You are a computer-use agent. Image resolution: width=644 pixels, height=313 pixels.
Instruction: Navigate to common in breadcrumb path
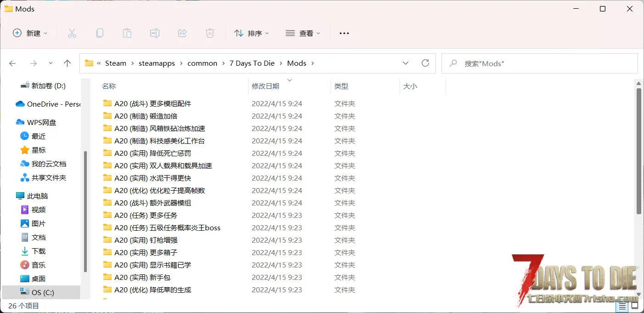[x=202, y=63]
